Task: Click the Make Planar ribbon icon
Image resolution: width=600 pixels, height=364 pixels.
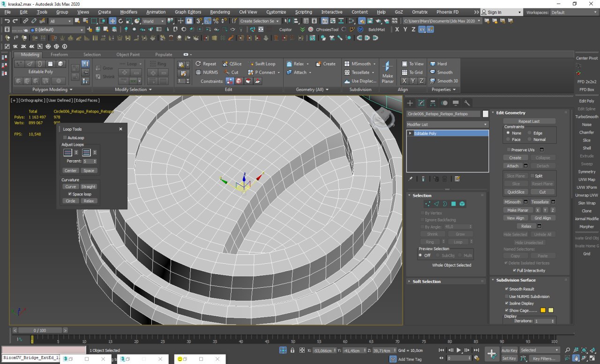Action: click(387, 71)
